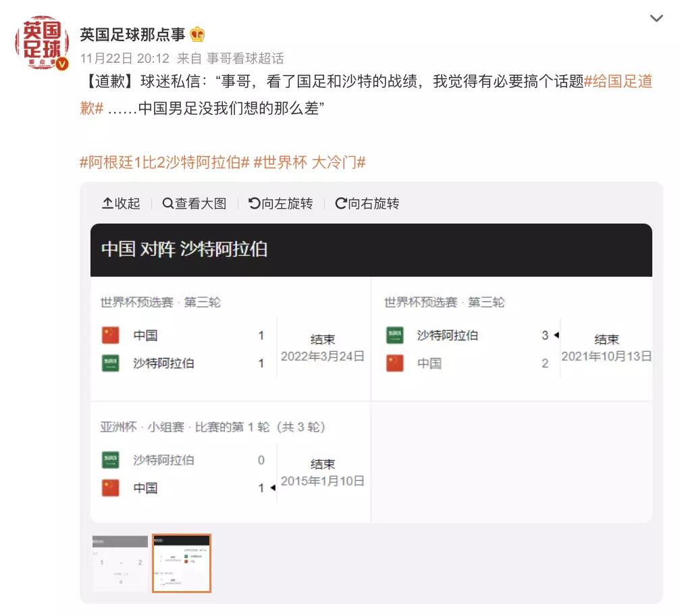
Task: Click the orange V verified badge on the avatar
Action: click(61, 64)
